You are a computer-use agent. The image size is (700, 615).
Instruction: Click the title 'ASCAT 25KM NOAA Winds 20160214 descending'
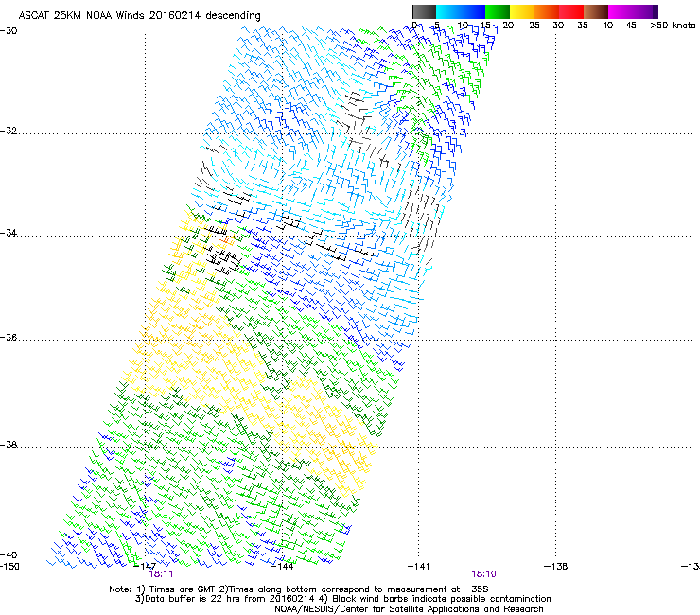click(x=139, y=15)
